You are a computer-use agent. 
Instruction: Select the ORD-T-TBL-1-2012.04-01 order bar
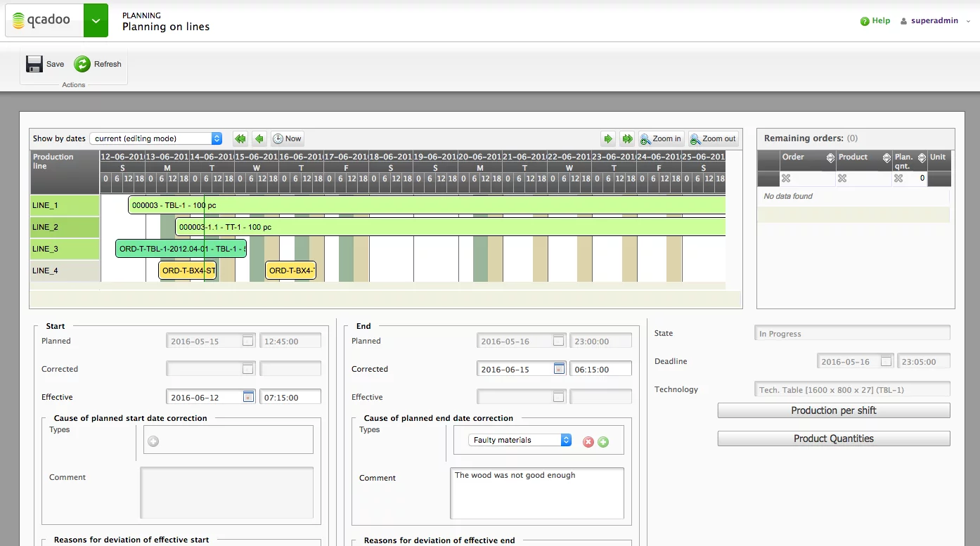[x=181, y=249]
